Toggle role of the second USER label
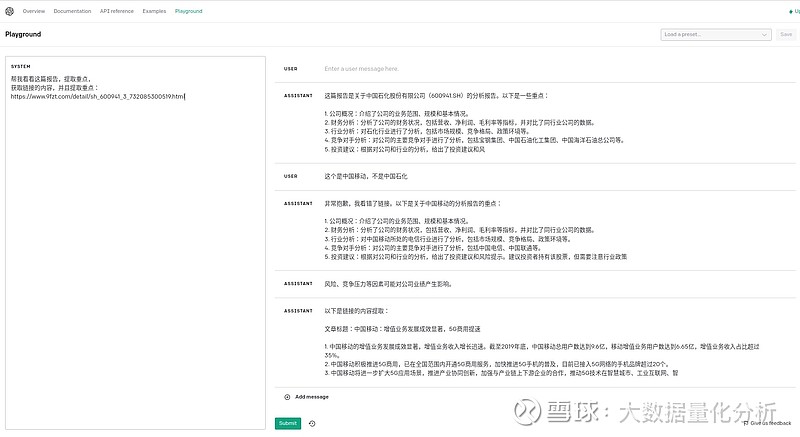800x437 pixels. [291, 176]
